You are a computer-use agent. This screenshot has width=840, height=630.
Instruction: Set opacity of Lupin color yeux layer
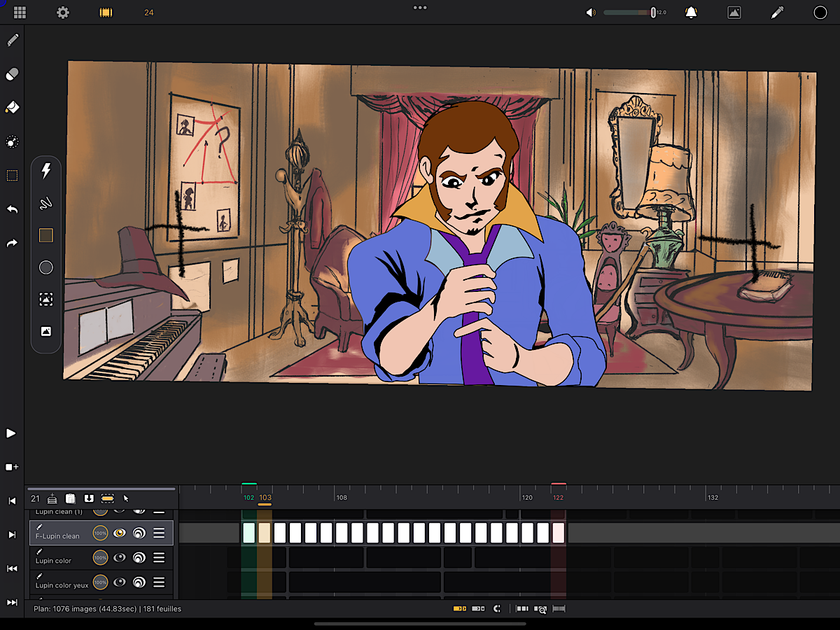coord(101,582)
